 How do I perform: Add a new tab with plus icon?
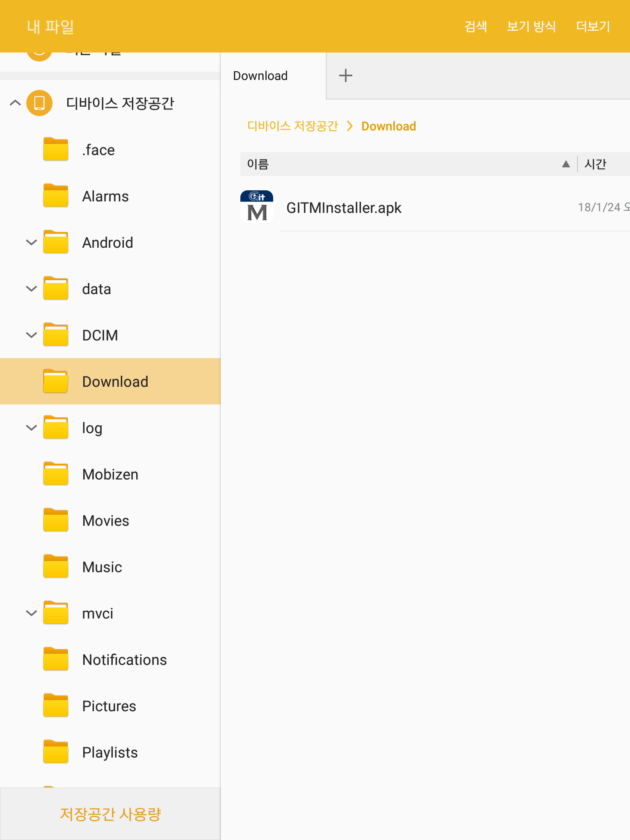pyautogui.click(x=346, y=75)
